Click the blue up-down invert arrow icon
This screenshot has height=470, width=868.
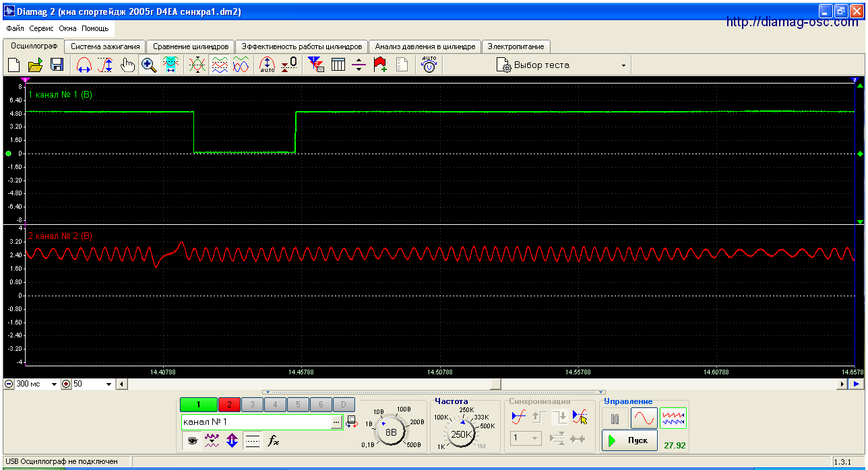pyautogui.click(x=232, y=441)
